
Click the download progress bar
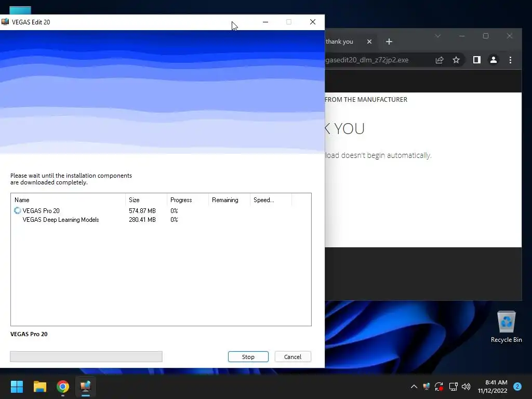click(x=86, y=356)
